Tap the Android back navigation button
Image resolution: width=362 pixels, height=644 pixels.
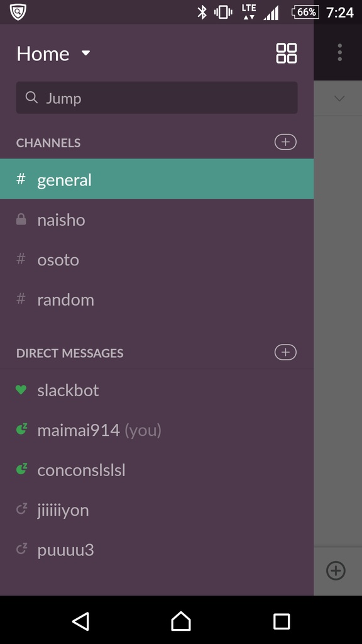[81, 621]
